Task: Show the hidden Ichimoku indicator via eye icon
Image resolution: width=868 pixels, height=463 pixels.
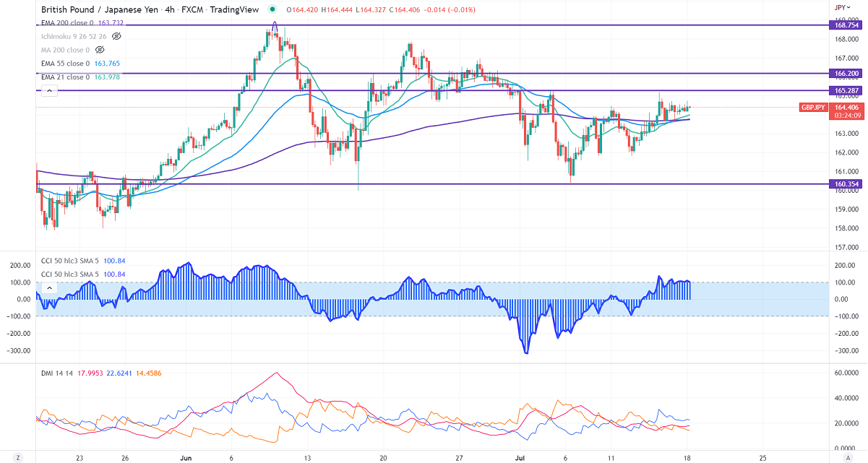Action: click(x=117, y=35)
